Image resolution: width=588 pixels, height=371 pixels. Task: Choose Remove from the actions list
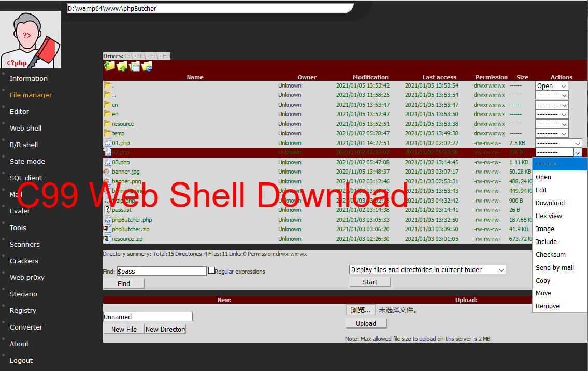pyautogui.click(x=560, y=306)
